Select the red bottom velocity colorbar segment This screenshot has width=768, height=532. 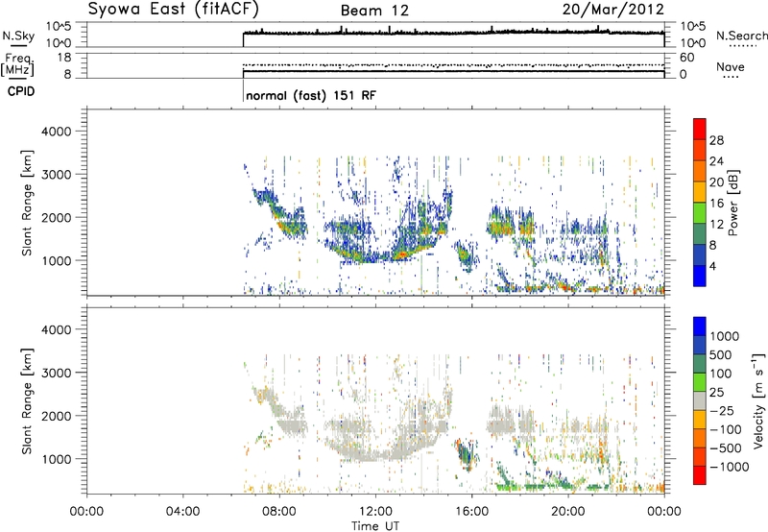[x=700, y=475]
